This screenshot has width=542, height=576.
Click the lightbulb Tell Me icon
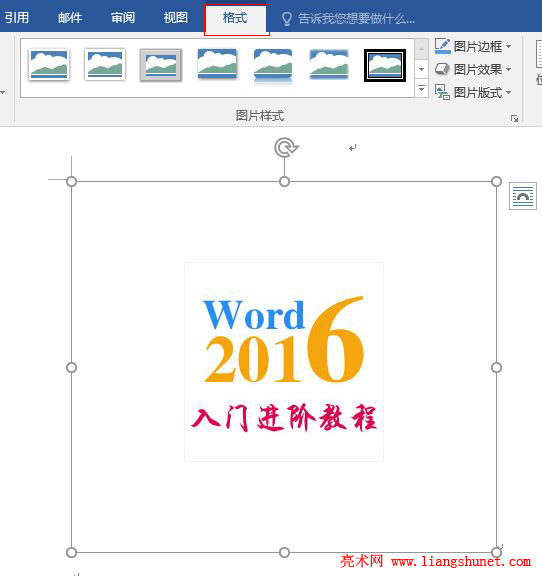click(287, 18)
